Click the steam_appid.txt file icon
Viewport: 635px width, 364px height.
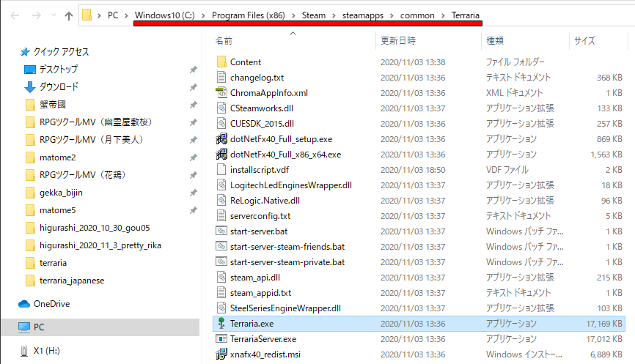(x=221, y=292)
